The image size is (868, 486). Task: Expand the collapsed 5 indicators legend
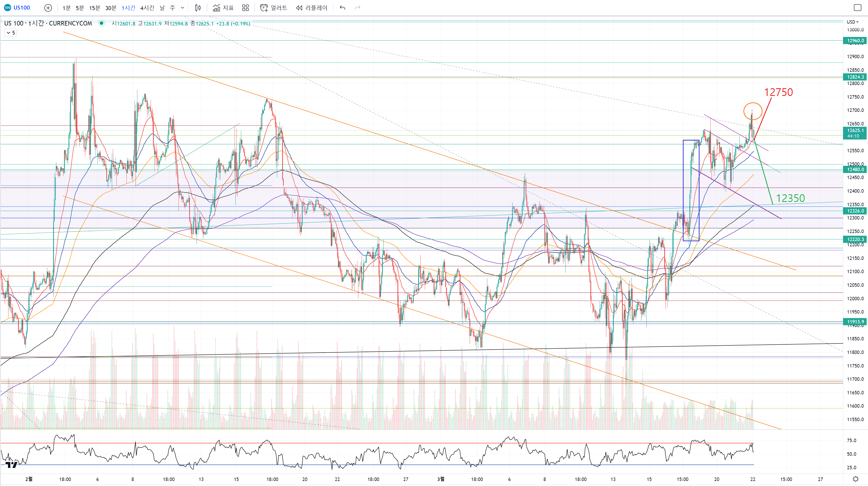[x=11, y=33]
